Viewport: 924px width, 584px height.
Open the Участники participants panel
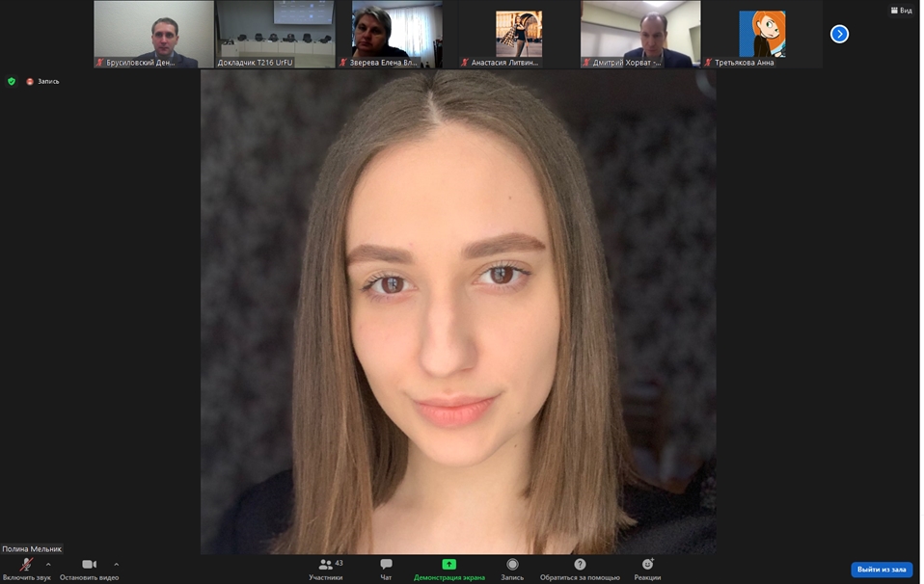[326, 570]
